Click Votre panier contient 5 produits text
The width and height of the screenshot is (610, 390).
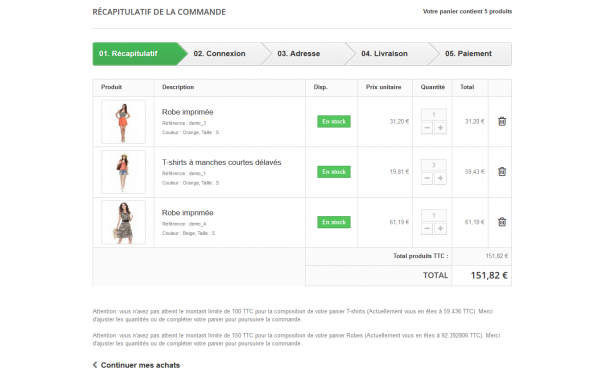pyautogui.click(x=467, y=12)
